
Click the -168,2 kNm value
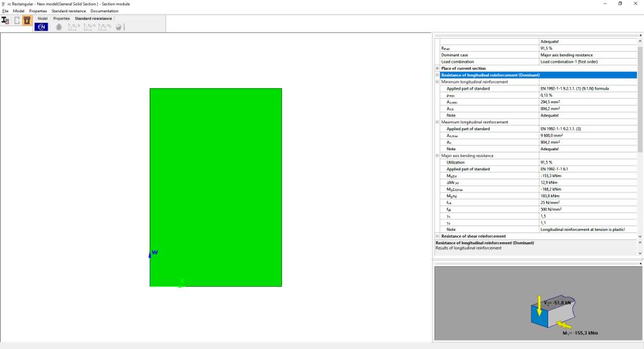click(x=551, y=189)
